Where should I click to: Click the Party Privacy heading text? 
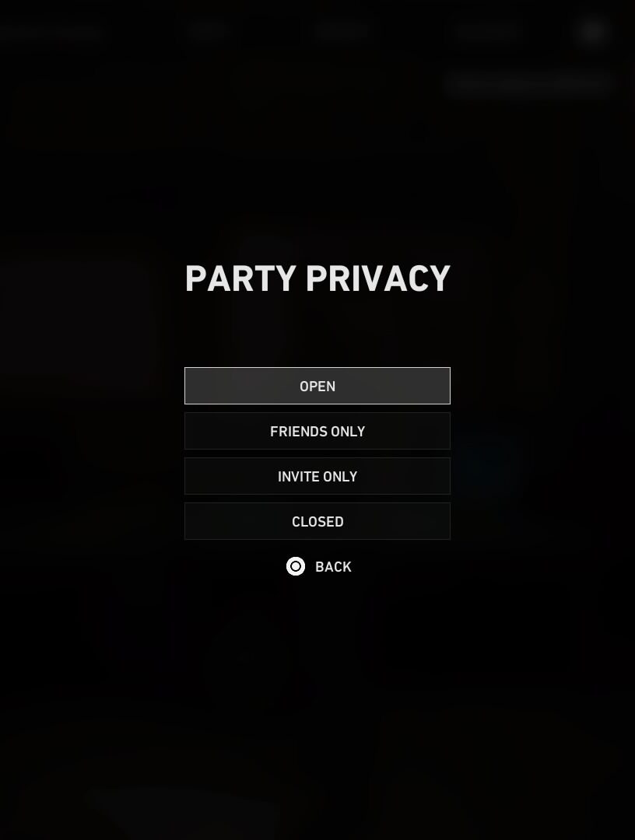(x=317, y=278)
